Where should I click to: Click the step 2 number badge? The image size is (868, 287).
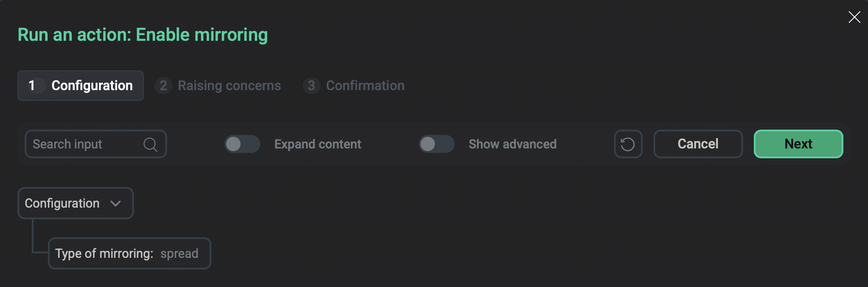pyautogui.click(x=163, y=86)
